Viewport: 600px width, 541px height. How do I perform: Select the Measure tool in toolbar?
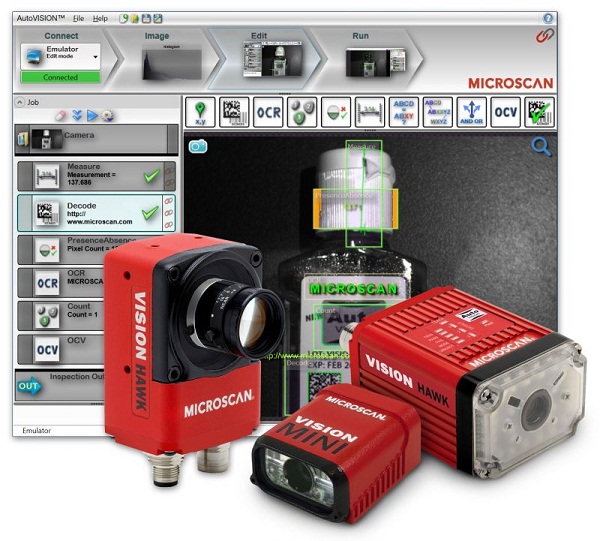point(370,112)
